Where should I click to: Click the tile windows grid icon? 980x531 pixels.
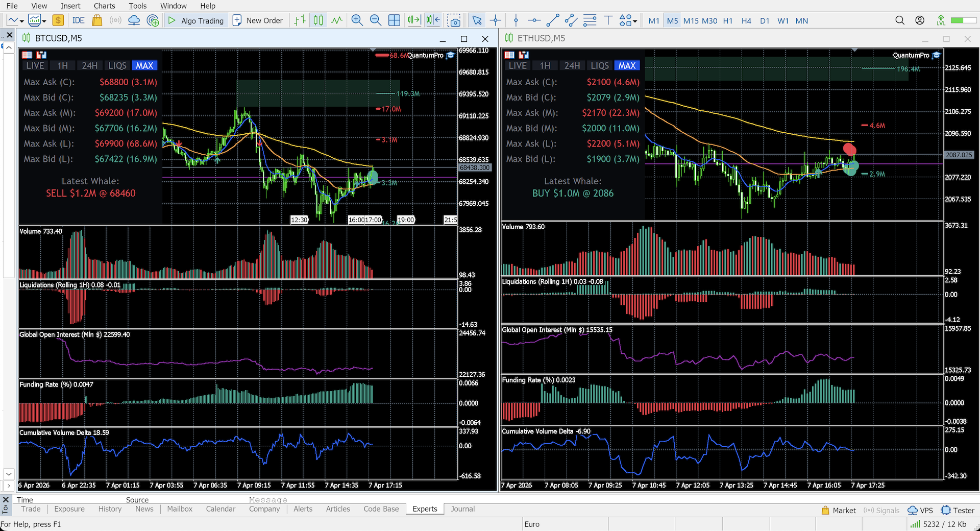point(394,20)
